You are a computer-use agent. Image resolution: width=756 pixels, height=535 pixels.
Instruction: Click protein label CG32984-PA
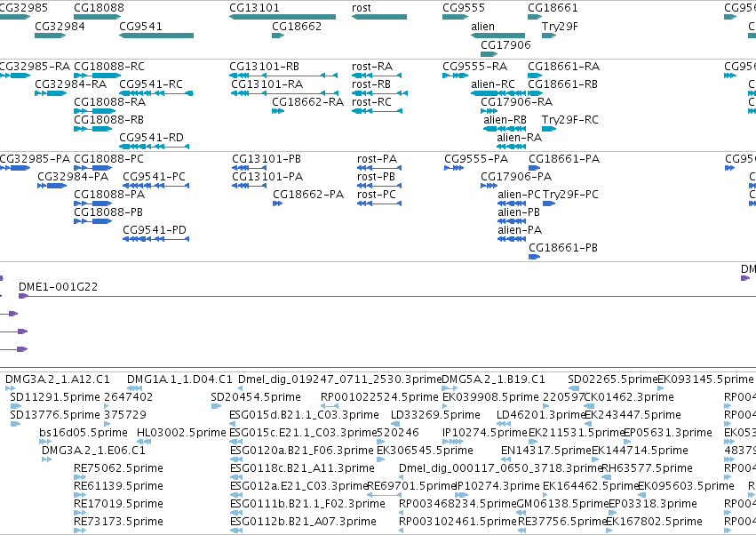coord(73,177)
